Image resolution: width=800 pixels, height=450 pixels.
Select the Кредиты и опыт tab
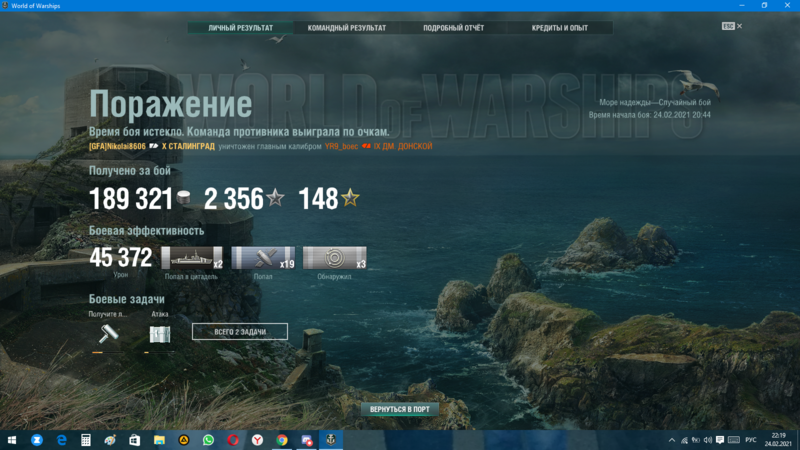coord(560,28)
